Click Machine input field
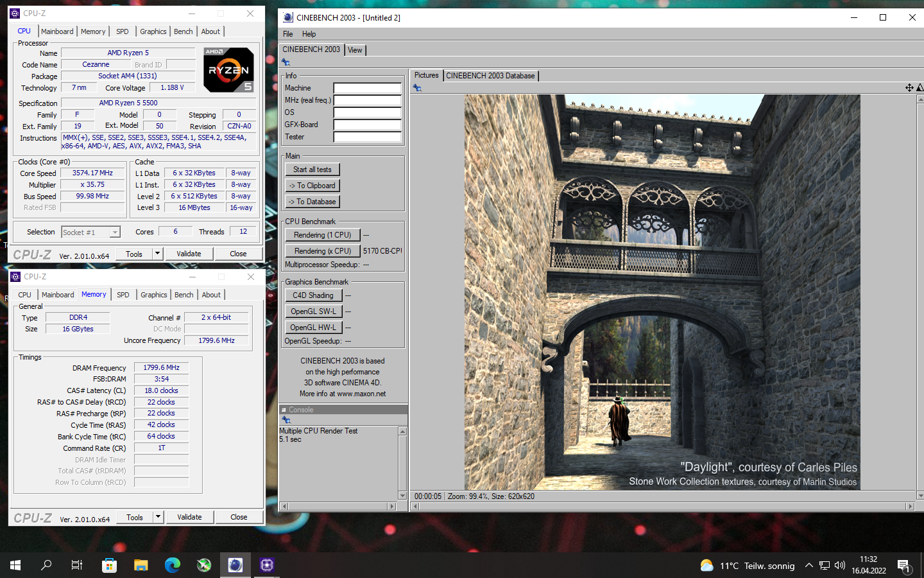The width and height of the screenshot is (924, 578). (367, 88)
